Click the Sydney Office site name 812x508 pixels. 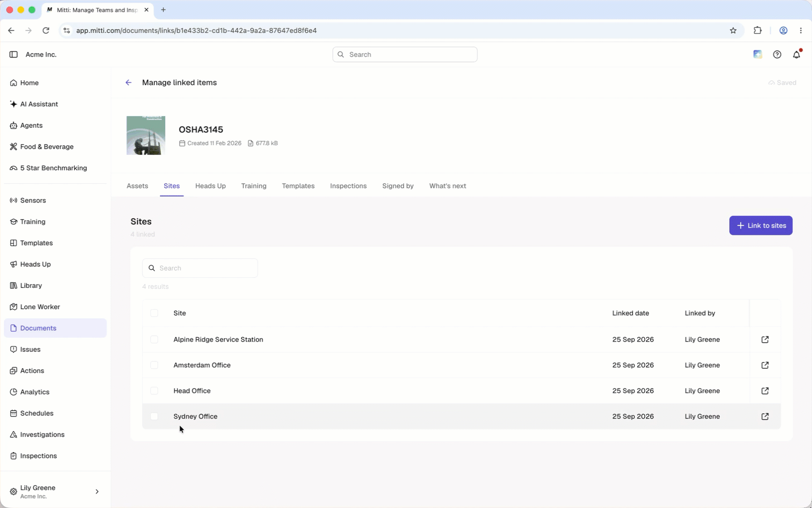pyautogui.click(x=195, y=417)
